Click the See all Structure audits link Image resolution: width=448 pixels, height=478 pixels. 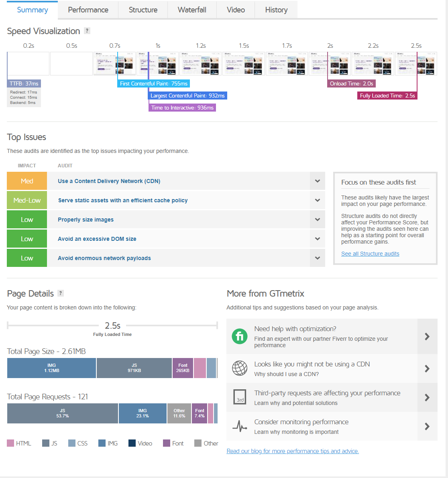(370, 253)
